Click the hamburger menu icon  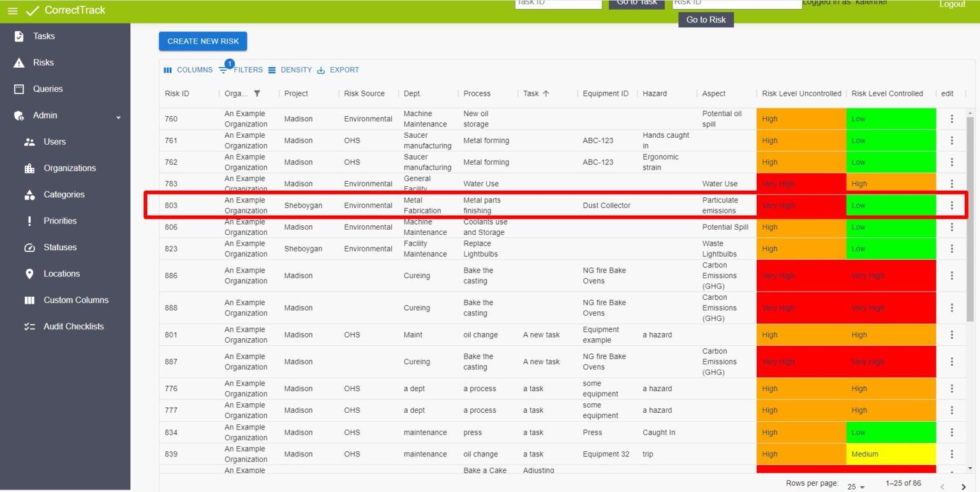tap(12, 11)
